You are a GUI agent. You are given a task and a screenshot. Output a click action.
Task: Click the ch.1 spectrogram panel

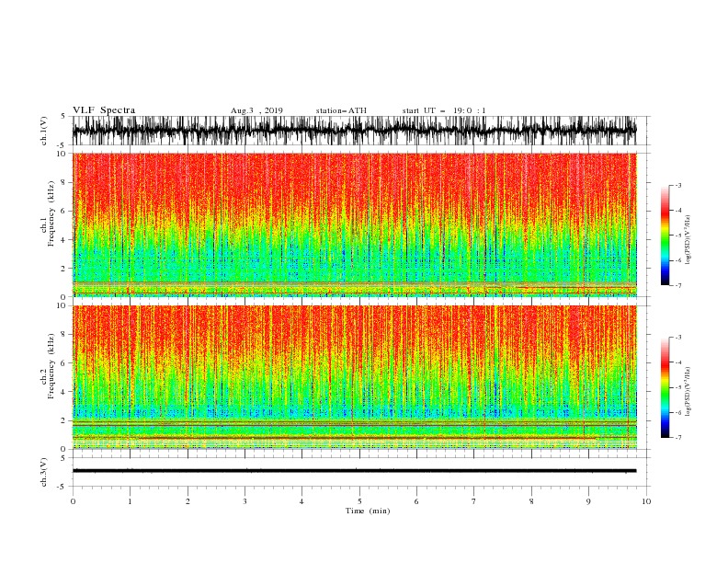click(354, 224)
